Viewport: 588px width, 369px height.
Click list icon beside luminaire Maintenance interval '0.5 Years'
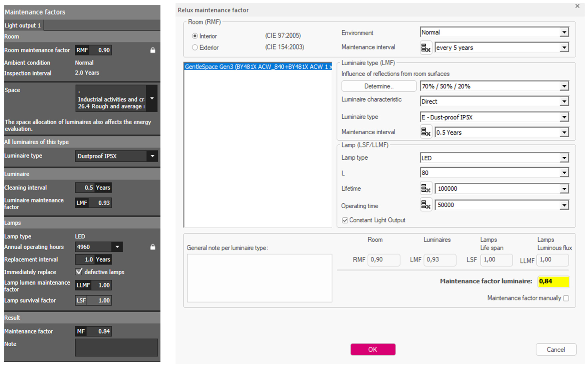pos(426,132)
